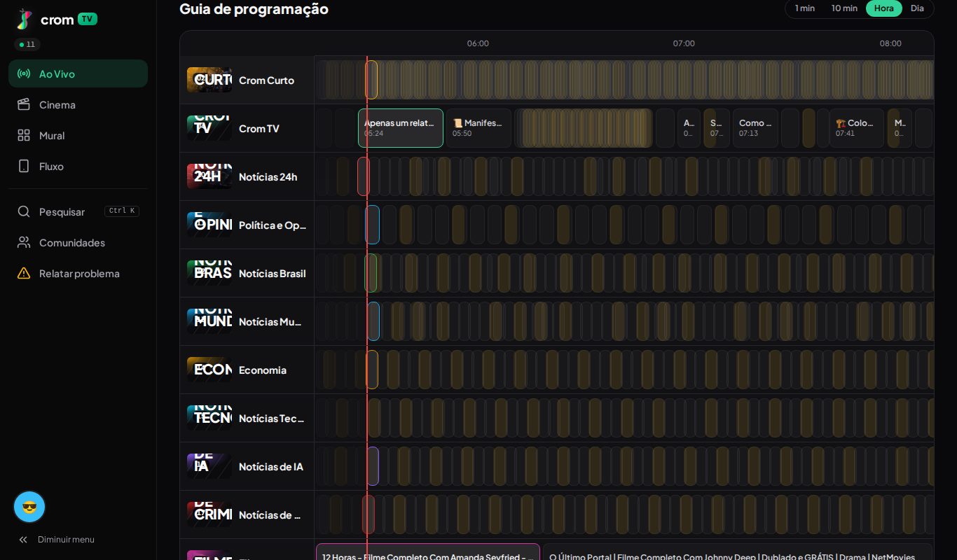Select the Economia channel logo
957x560 pixels.
pyautogui.click(x=209, y=370)
